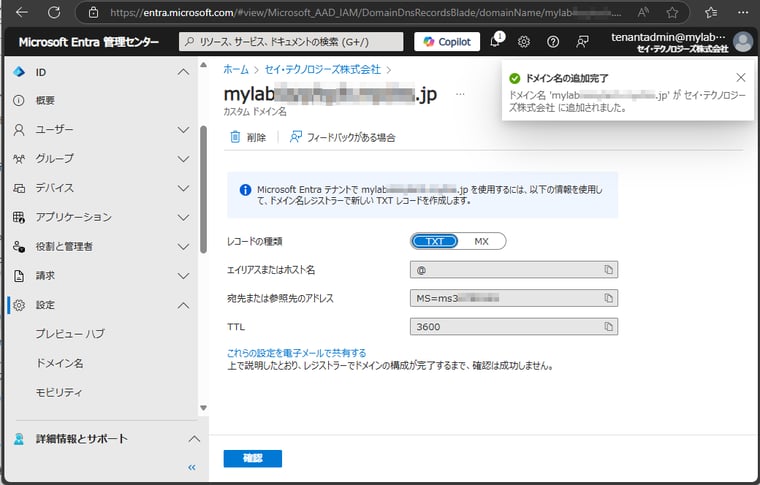Expand the グループ menu
This screenshot has width=760, height=485.
pyautogui.click(x=183, y=159)
